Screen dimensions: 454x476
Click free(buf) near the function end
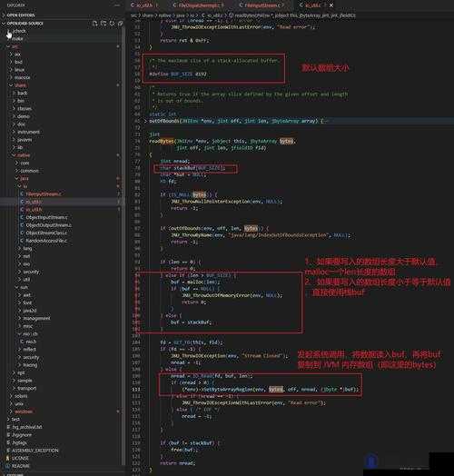pyautogui.click(x=184, y=450)
